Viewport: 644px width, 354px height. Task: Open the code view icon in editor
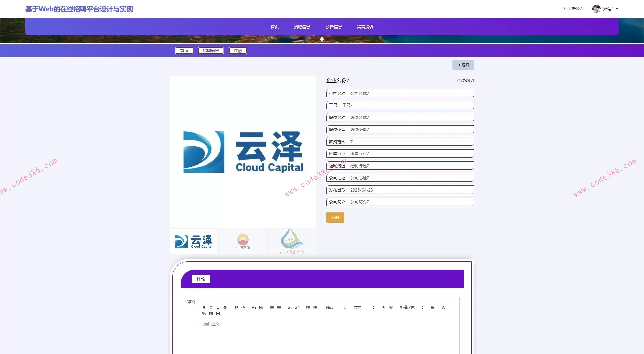[x=243, y=308]
